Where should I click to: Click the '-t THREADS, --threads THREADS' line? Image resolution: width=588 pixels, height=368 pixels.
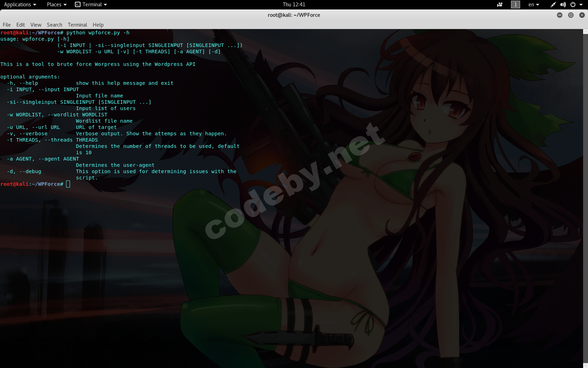(x=52, y=140)
